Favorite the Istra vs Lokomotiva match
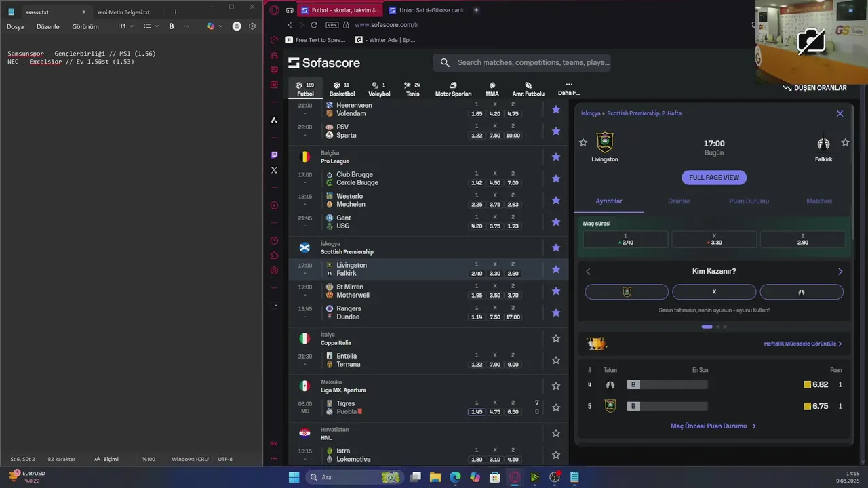The image size is (868, 488). (x=556, y=455)
